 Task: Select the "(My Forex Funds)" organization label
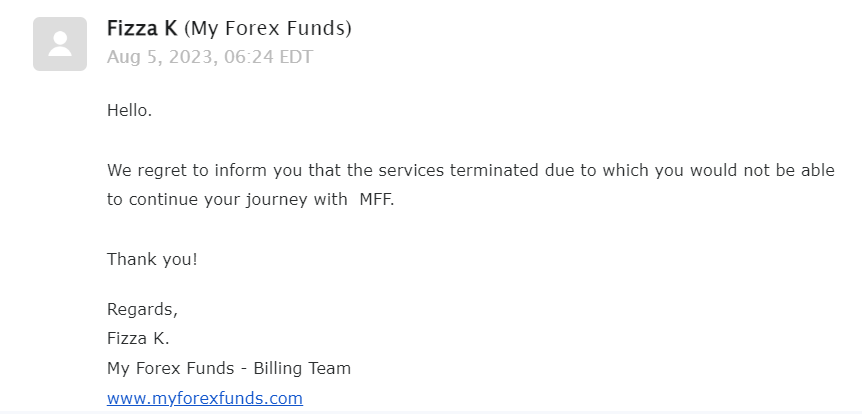click(x=268, y=29)
